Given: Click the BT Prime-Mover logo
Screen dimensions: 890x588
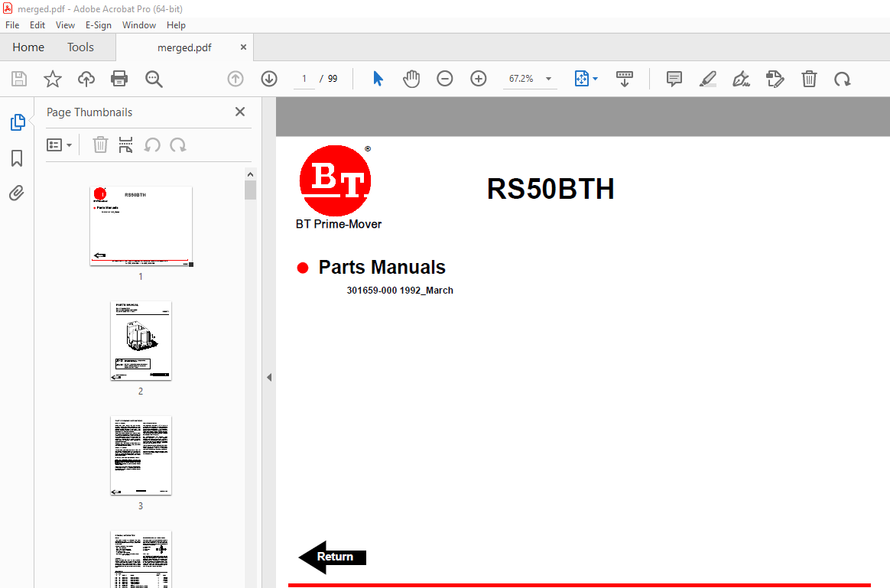Looking at the screenshot, I should 337,187.
